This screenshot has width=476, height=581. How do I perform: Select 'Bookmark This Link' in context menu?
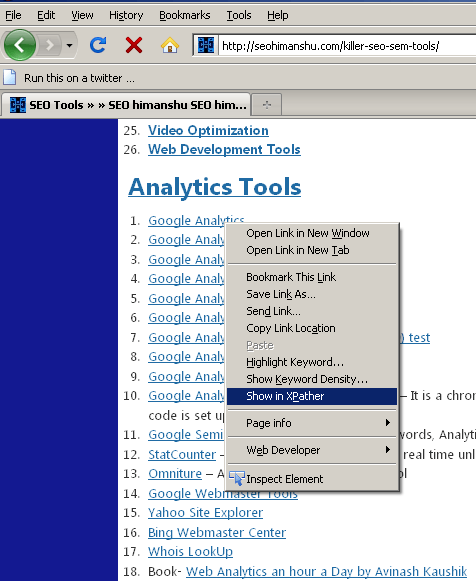click(312, 277)
